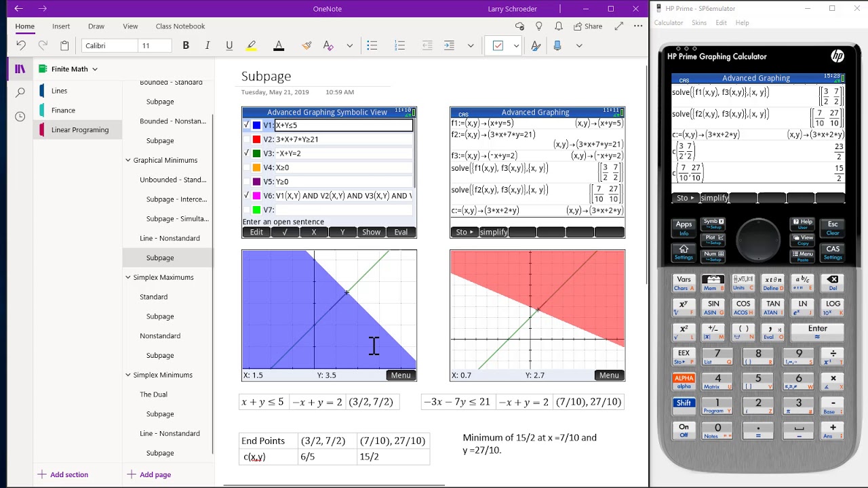
Task: Click the clipboard paste icon
Action: click(64, 45)
